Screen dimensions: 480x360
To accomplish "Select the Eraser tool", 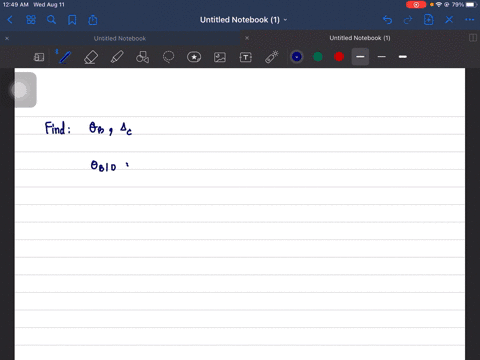I will [91, 57].
